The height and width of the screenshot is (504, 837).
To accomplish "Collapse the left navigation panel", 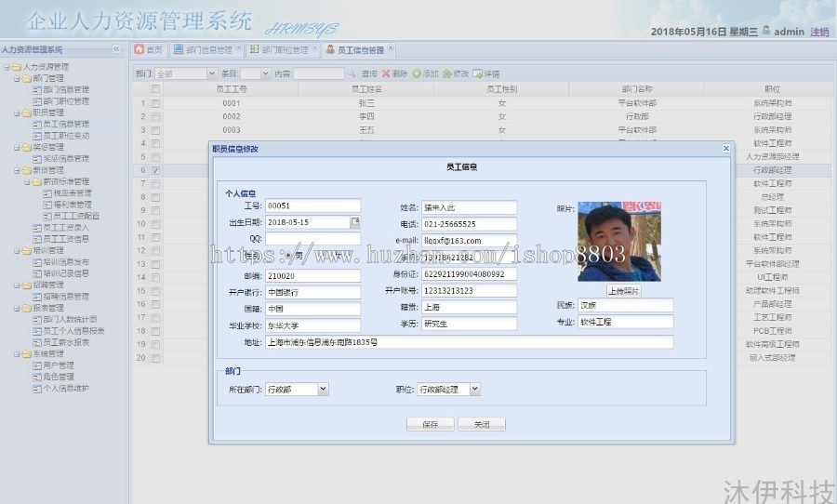I will (x=116, y=49).
